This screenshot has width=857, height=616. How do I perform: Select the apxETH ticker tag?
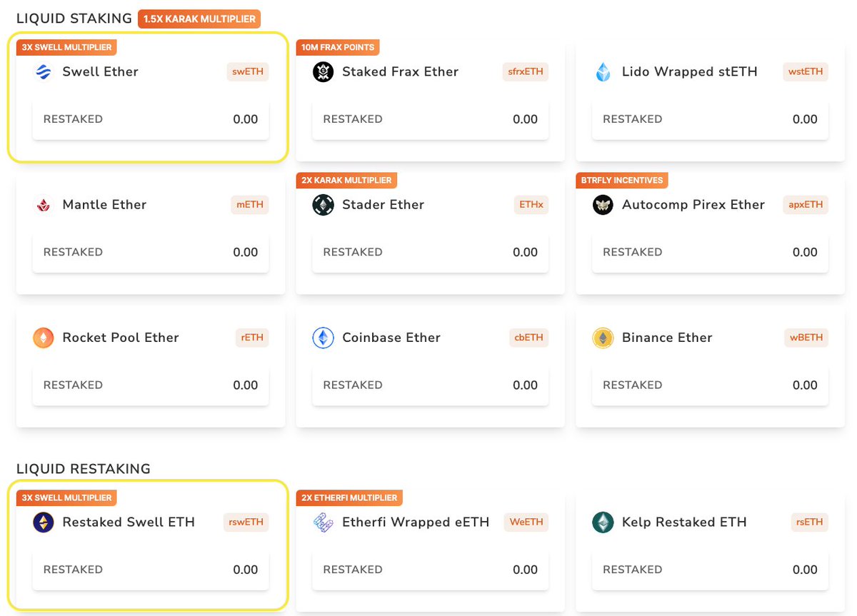[x=806, y=204]
